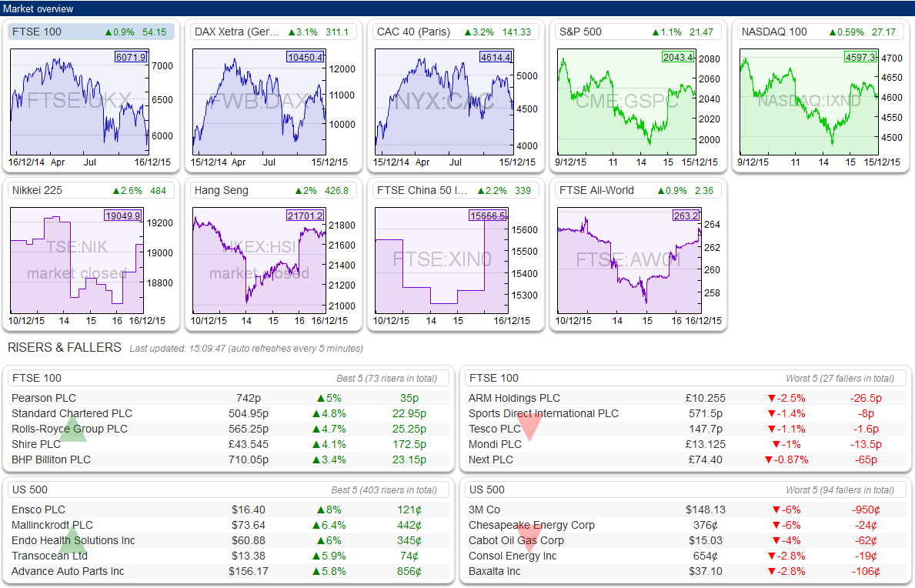Image resolution: width=915 pixels, height=588 pixels.
Task: Select Pearson PLC price 742p
Action: pos(249,398)
